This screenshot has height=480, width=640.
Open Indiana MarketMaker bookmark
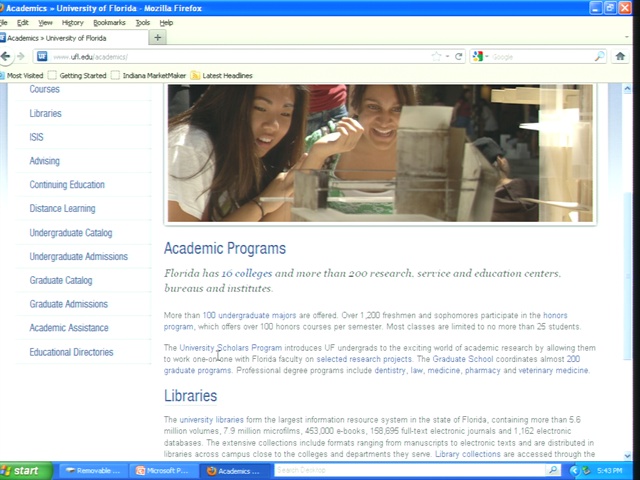pos(149,76)
